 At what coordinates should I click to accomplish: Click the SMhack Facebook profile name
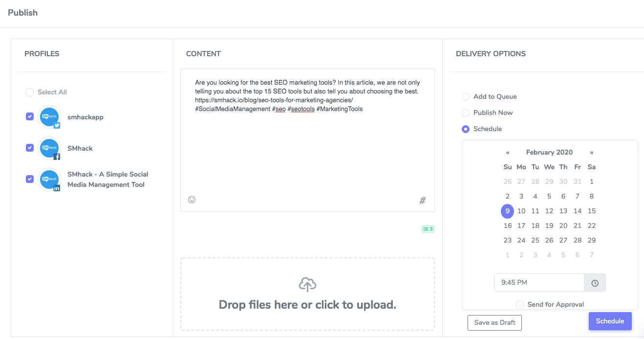coord(80,148)
